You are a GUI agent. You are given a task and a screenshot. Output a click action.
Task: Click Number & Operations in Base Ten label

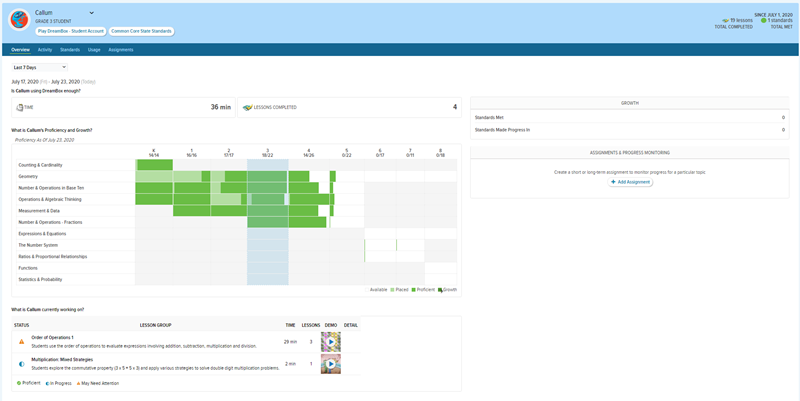pyautogui.click(x=51, y=188)
